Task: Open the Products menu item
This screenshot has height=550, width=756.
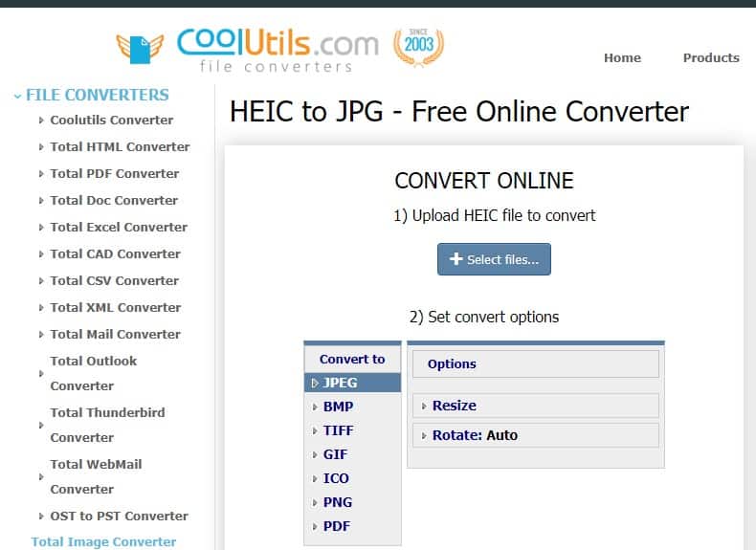Action: click(711, 57)
